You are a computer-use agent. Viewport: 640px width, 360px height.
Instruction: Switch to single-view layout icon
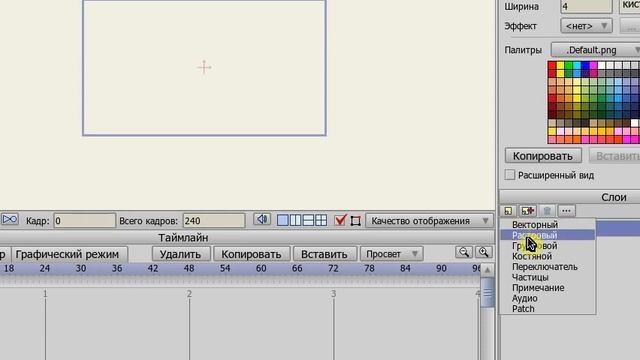tap(282, 220)
